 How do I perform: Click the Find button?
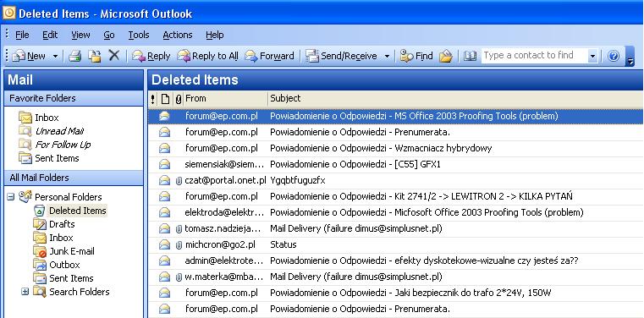(x=416, y=56)
